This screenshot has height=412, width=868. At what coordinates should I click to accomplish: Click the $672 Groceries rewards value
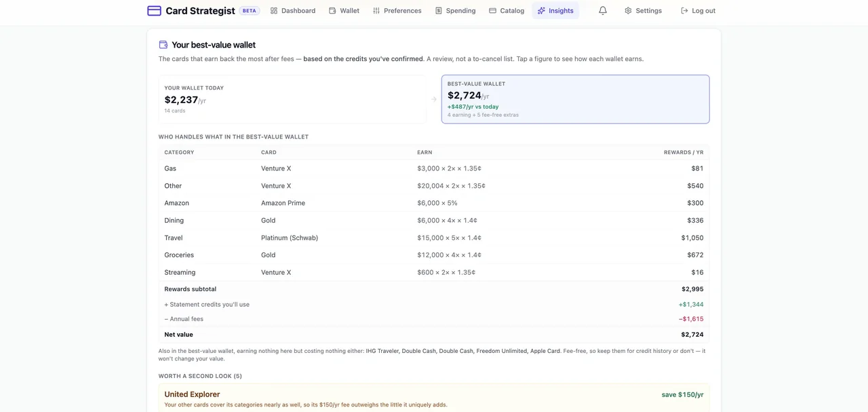point(695,255)
